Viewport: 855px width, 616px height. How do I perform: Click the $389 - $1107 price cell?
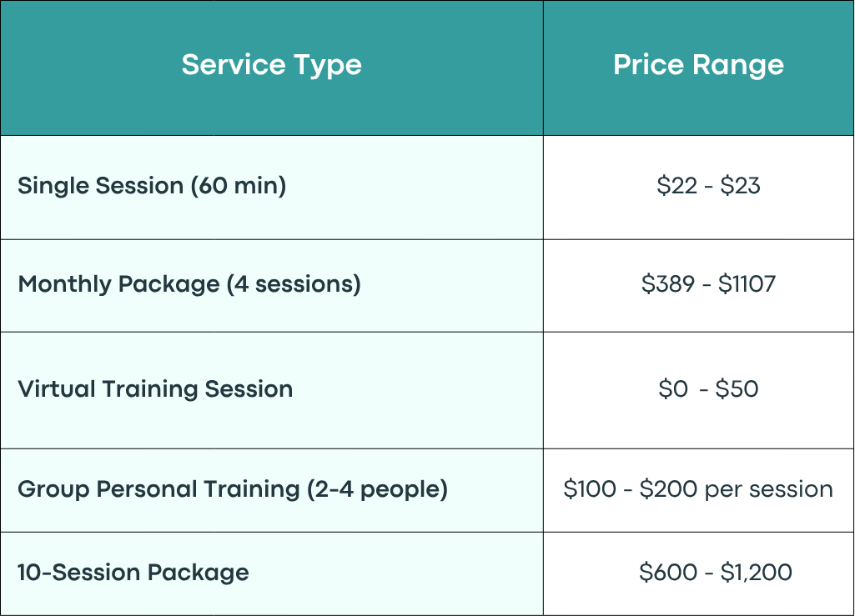point(708,284)
